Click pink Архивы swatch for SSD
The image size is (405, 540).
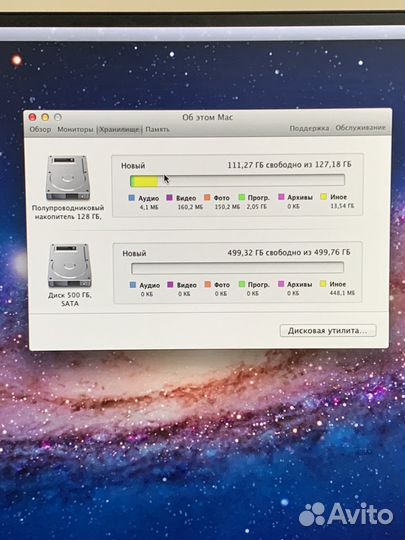(x=281, y=197)
